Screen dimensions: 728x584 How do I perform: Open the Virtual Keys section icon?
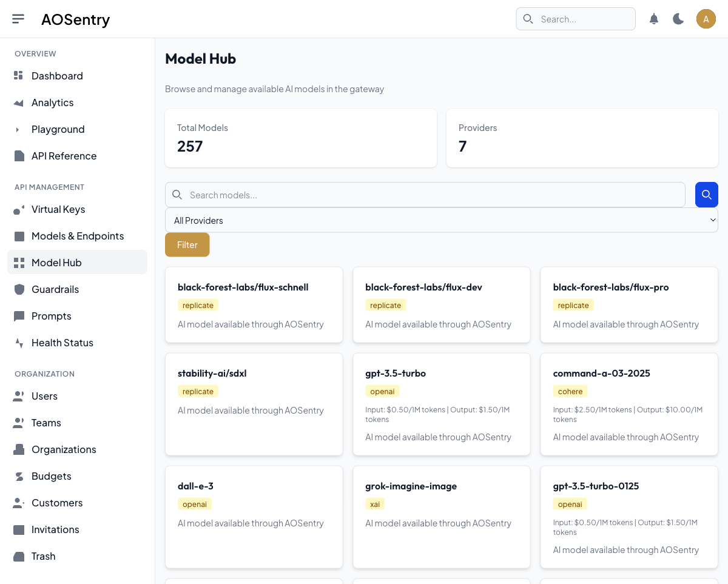pos(19,209)
